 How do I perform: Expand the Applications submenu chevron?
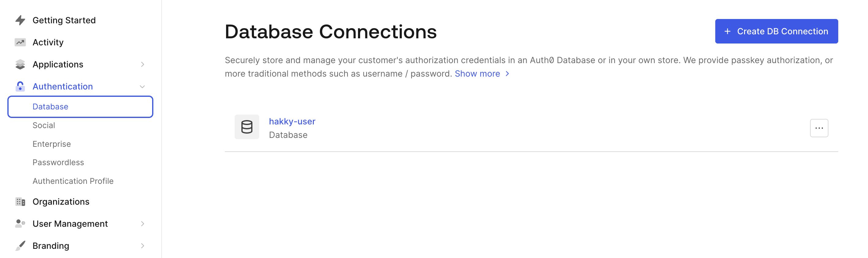[143, 64]
